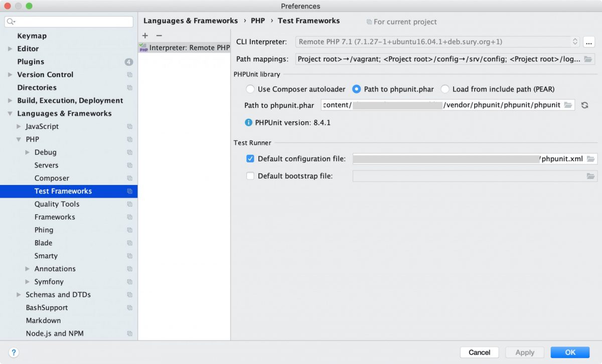602x364 pixels.
Task: Select the Interpreter: Remote PHP entry
Action: tap(185, 48)
